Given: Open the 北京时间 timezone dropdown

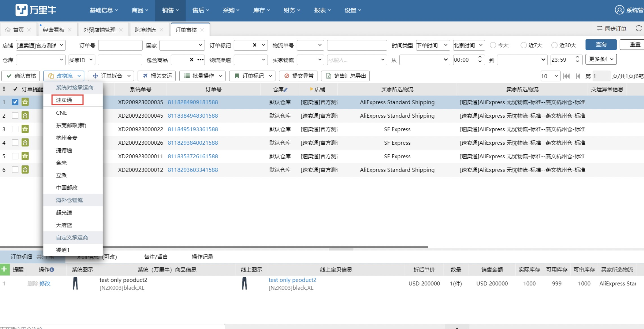Looking at the screenshot, I should pos(469,45).
